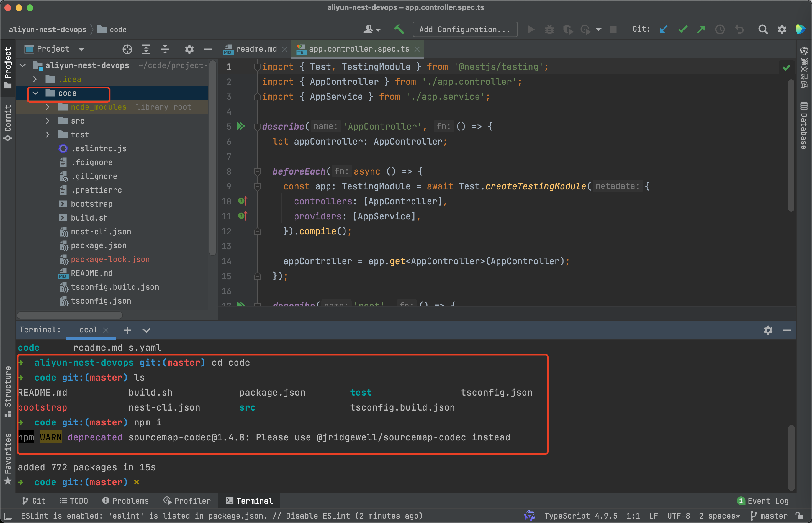Toggle the tool window bars button
This screenshot has height=523, width=812.
tap(8, 516)
